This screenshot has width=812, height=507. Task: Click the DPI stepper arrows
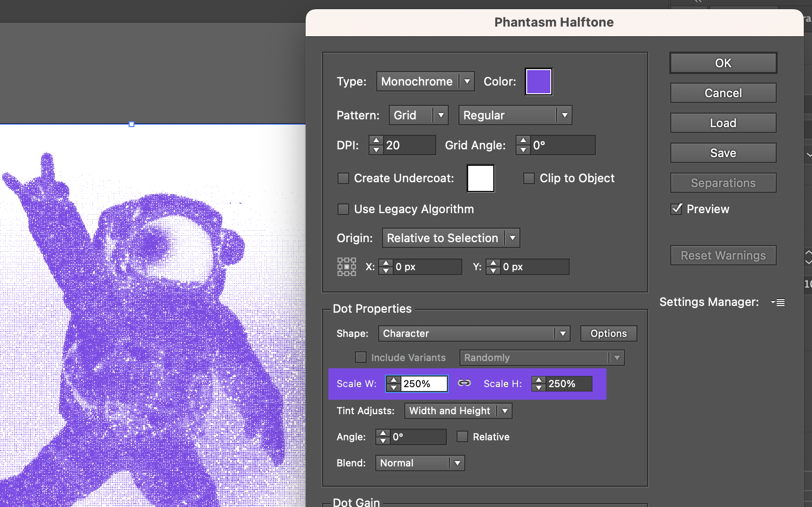[x=376, y=145]
